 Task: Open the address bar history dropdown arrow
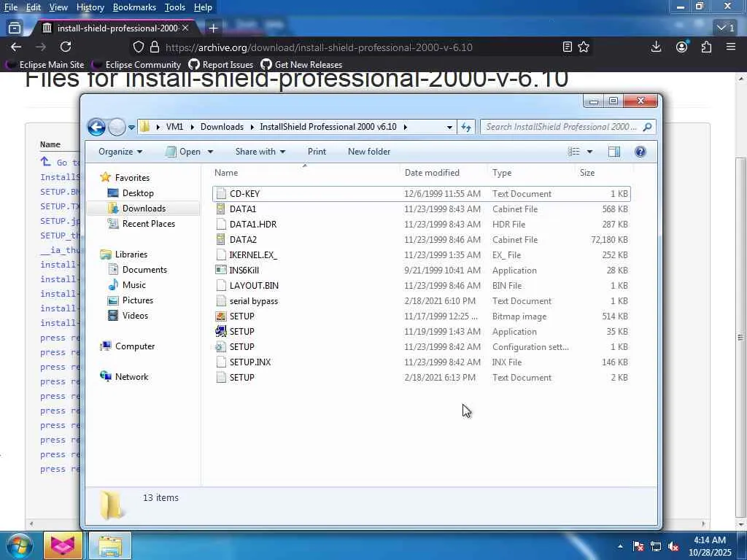(449, 127)
